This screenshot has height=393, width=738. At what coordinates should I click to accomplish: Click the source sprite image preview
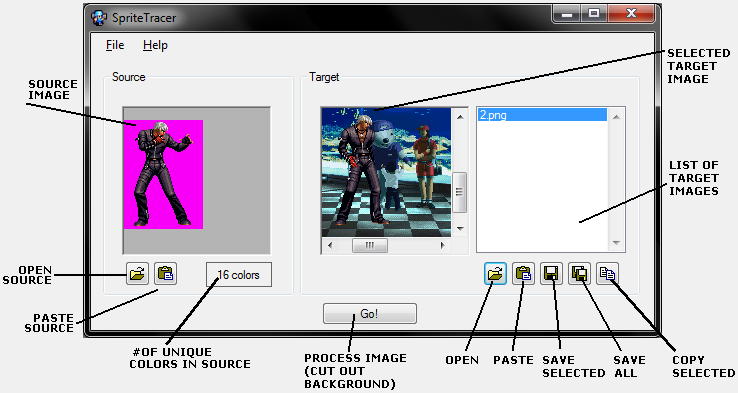tap(163, 174)
